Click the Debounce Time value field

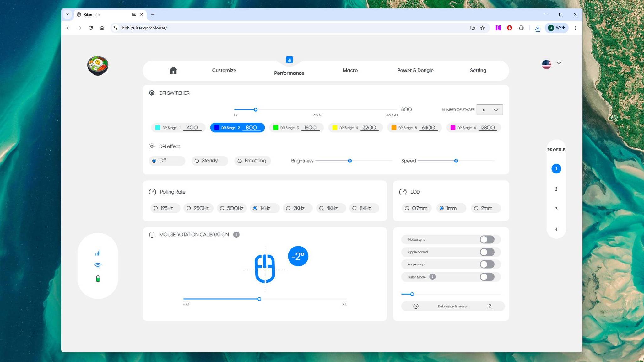click(x=490, y=306)
